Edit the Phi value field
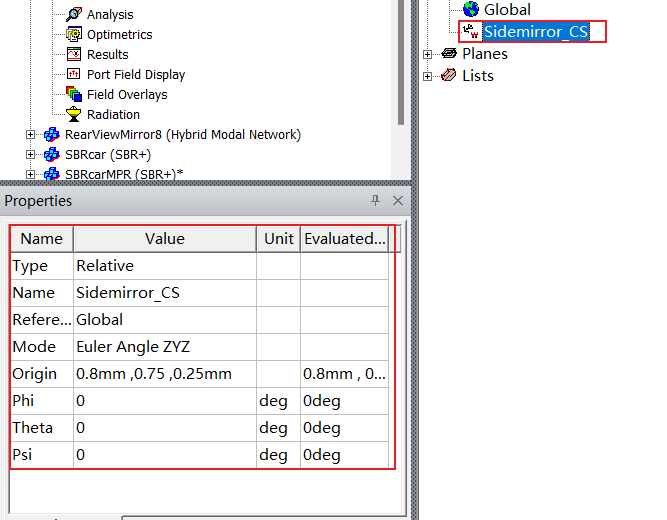 coord(165,401)
